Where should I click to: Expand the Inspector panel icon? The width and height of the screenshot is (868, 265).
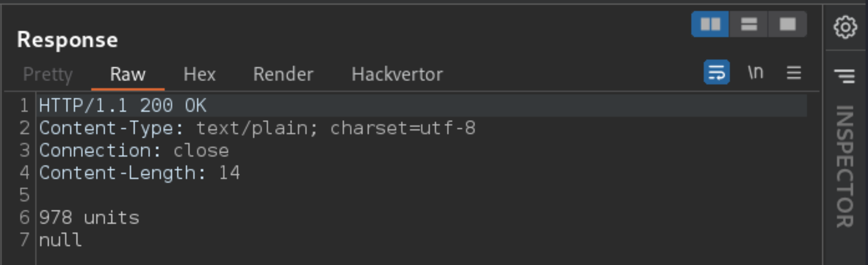tap(845, 76)
